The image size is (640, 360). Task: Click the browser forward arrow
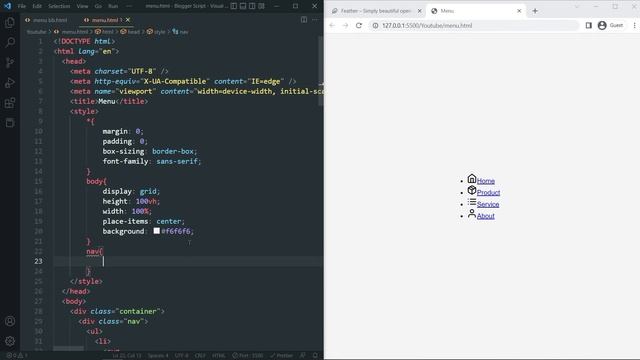345,25
